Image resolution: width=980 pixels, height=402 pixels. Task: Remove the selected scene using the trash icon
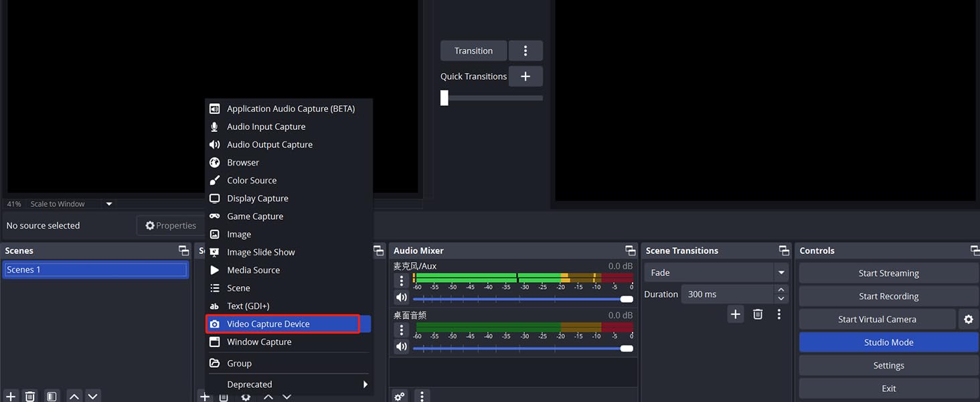(30, 396)
